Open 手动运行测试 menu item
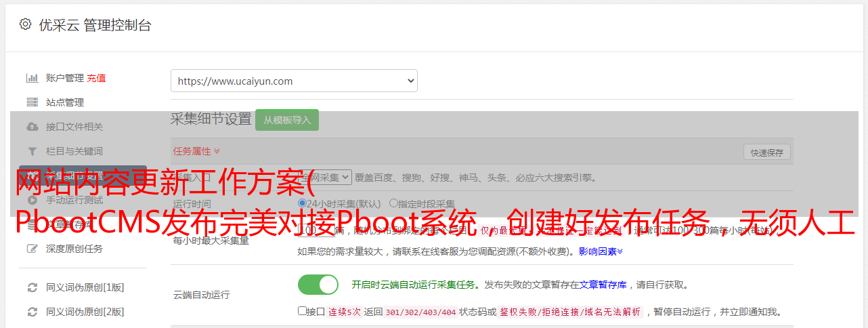Screen dimensions: 868x328 click(74, 200)
